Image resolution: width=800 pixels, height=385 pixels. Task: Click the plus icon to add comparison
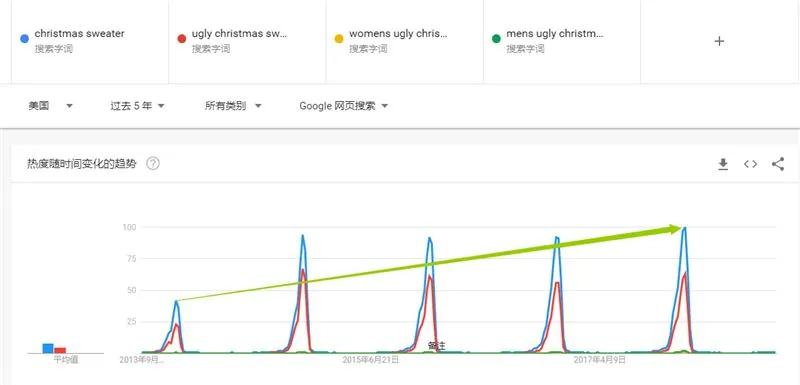pyautogui.click(x=719, y=41)
